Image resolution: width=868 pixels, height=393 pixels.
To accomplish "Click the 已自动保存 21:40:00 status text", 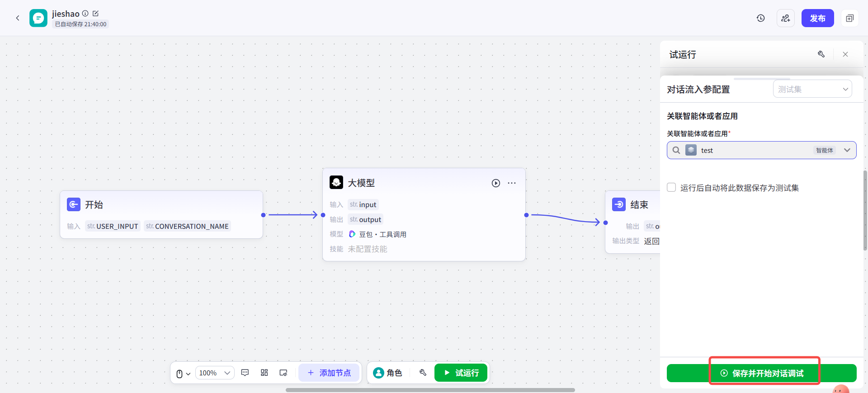I will click(81, 24).
